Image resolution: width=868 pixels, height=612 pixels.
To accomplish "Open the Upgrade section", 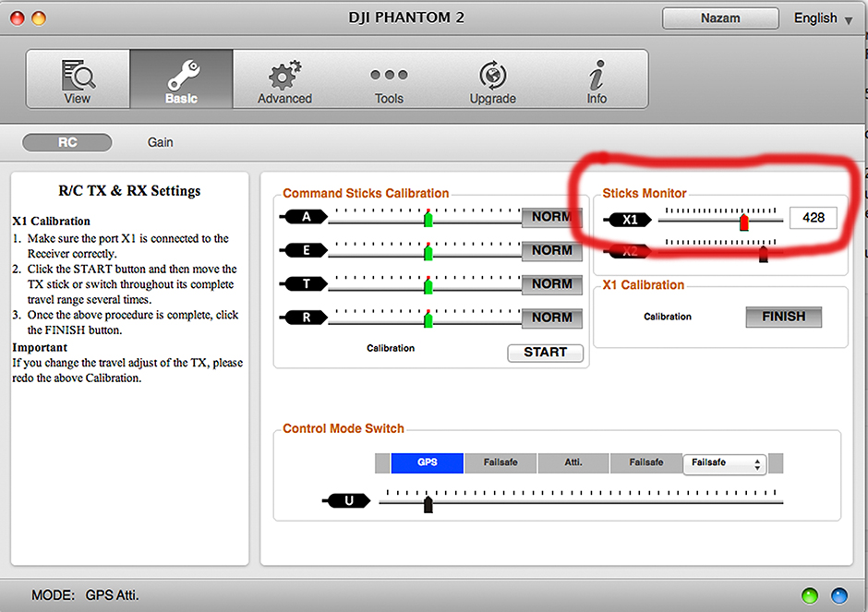I will tap(492, 79).
